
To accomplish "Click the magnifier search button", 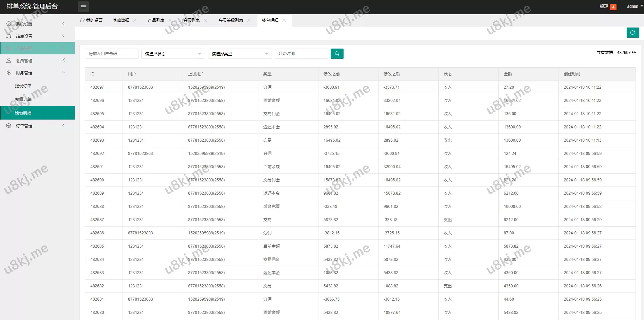I will pyautogui.click(x=337, y=54).
